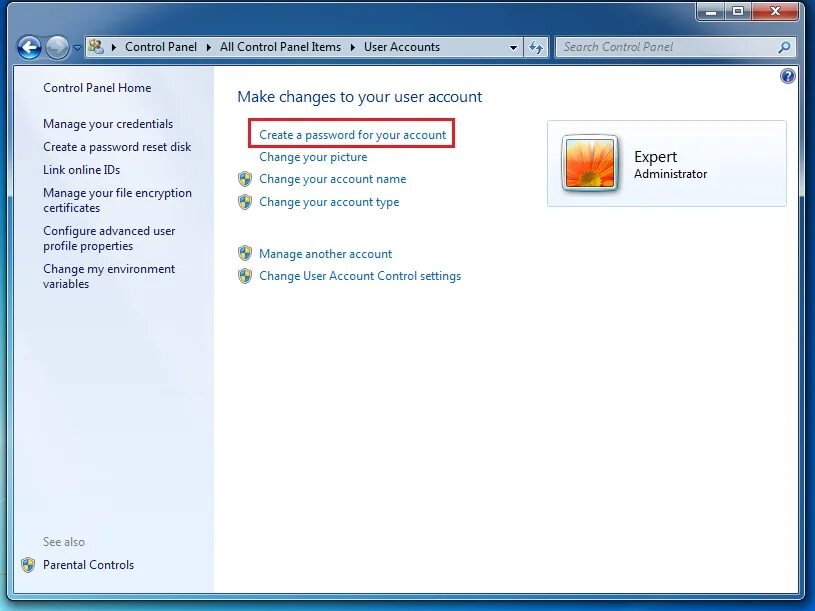
Task: Click the Expert account flower picture
Action: point(590,163)
